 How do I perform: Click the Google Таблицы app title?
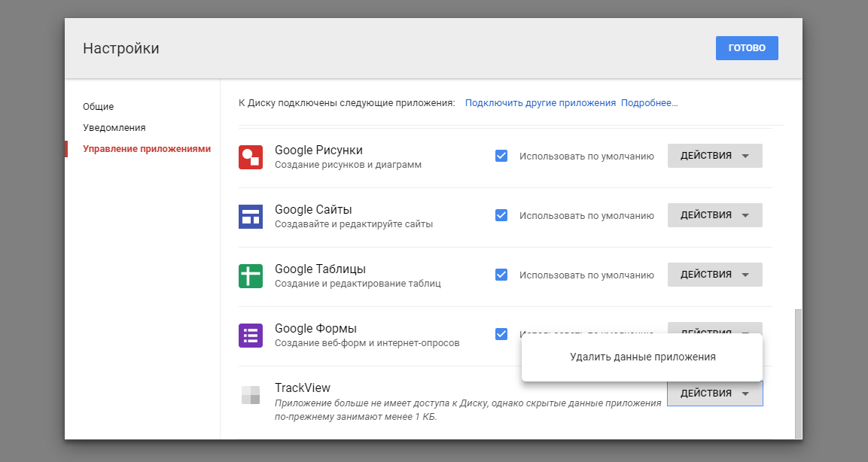coord(321,269)
